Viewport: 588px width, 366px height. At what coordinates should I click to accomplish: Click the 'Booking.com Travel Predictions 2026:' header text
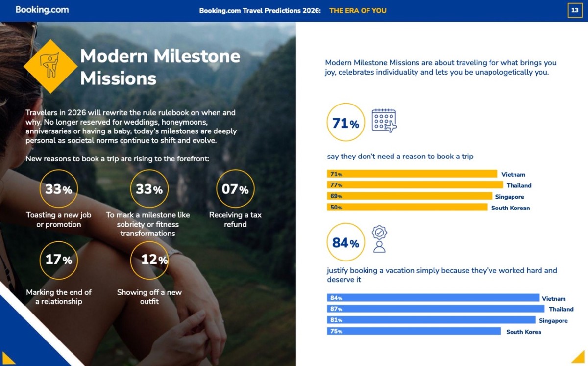pos(260,10)
